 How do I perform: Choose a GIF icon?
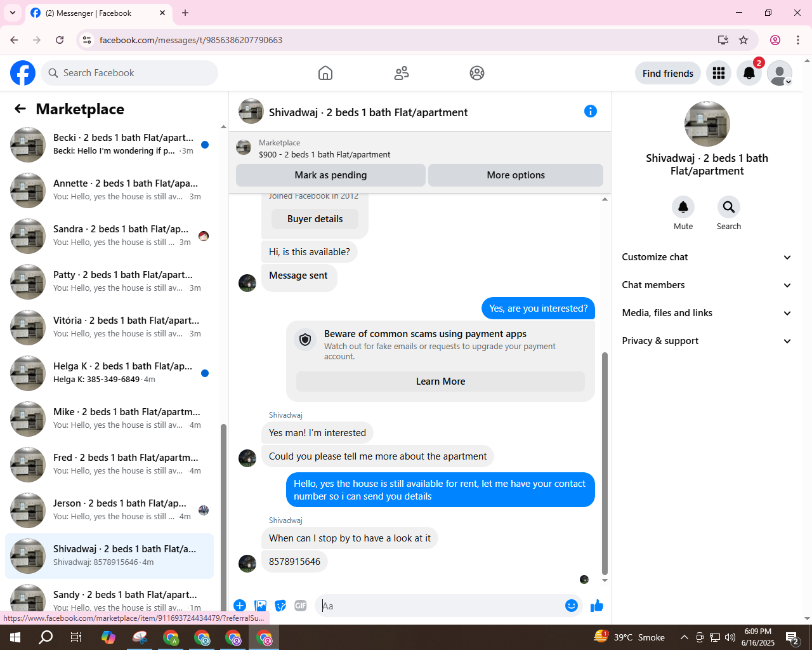point(301,606)
